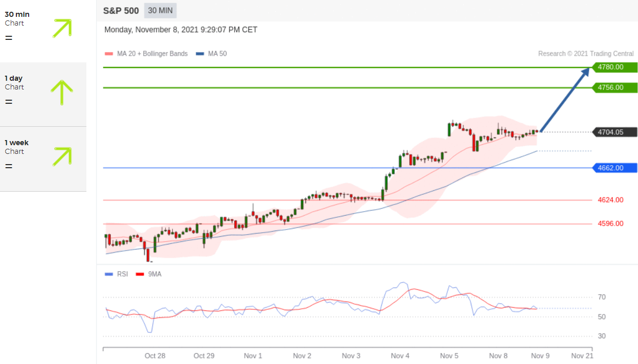Image resolution: width=638 pixels, height=364 pixels.
Task: Click the 4704.05 current price label
Action: tap(614, 132)
